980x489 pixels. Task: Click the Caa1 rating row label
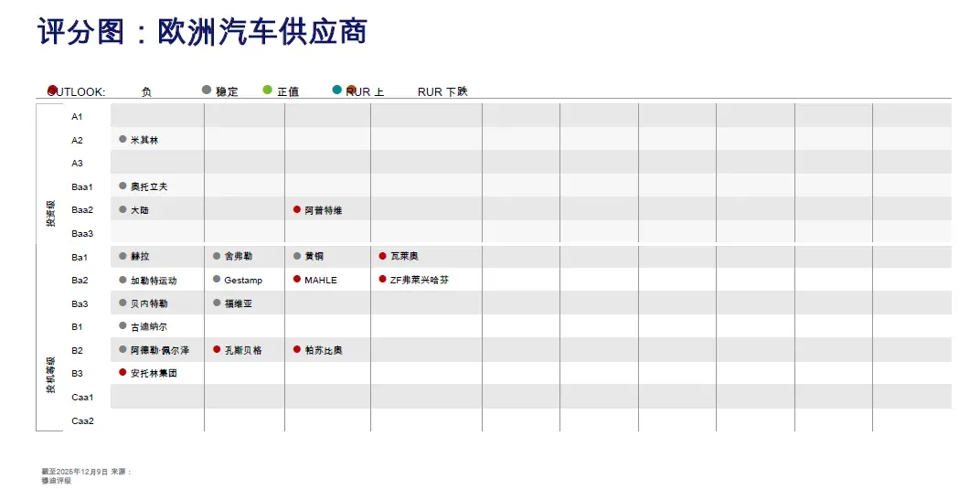pos(82,398)
